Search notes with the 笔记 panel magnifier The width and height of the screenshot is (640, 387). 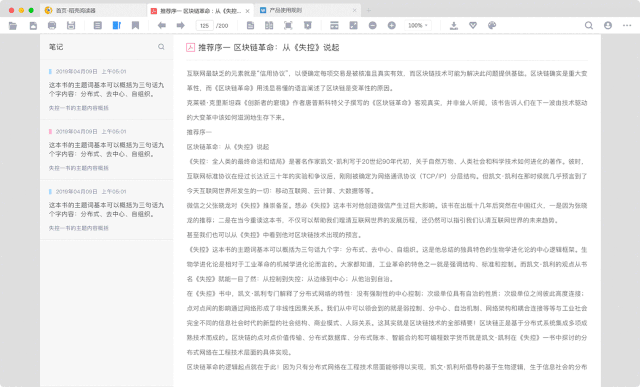[161, 47]
